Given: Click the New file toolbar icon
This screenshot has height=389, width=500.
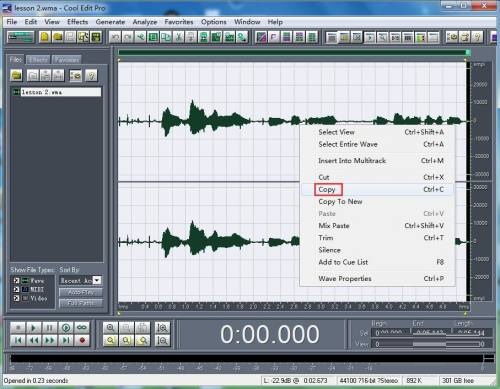Looking at the screenshot, I should click(x=44, y=37).
